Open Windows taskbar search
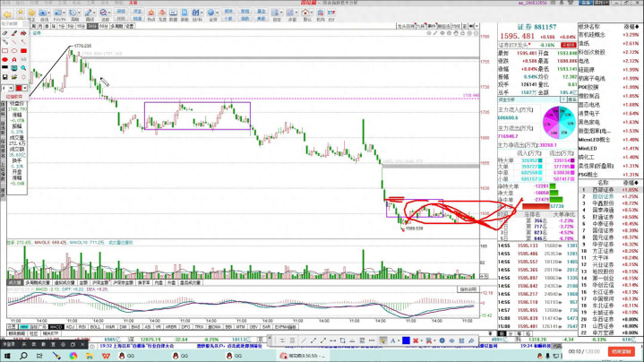 pyautogui.click(x=23, y=356)
